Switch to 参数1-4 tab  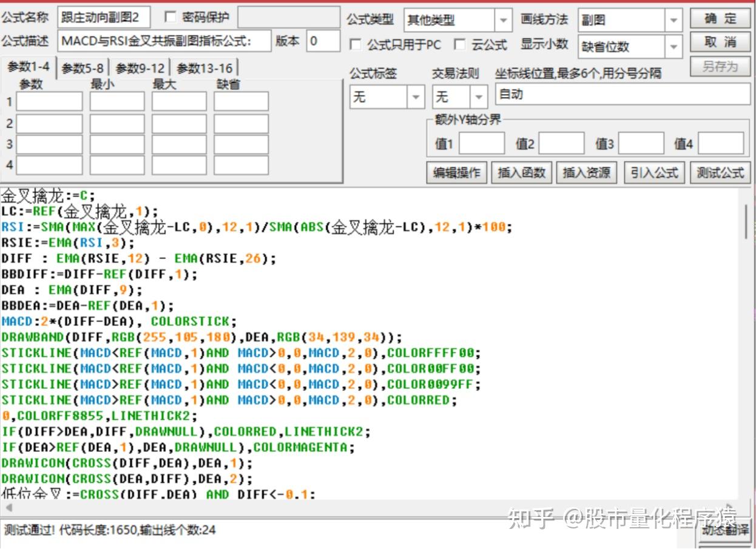pyautogui.click(x=29, y=67)
